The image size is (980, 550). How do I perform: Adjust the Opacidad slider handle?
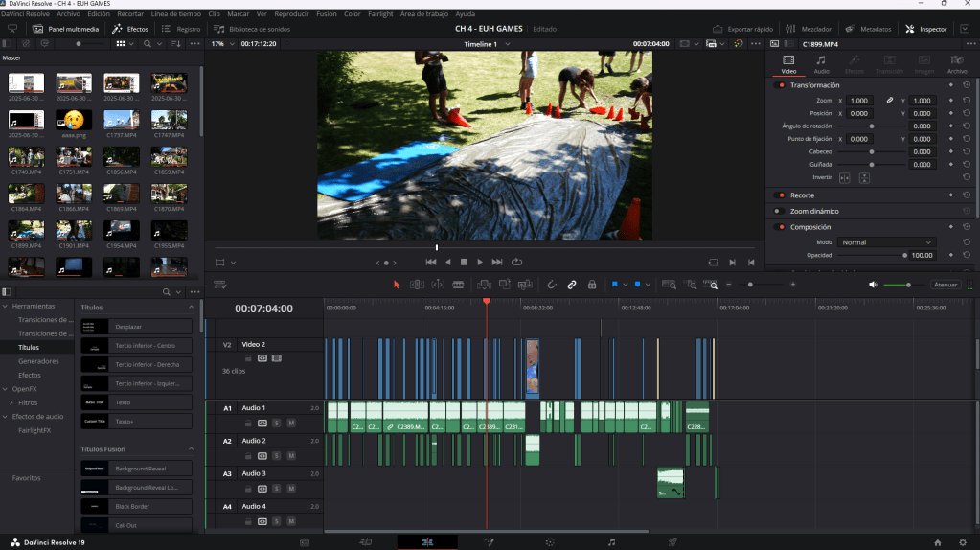(x=904, y=256)
